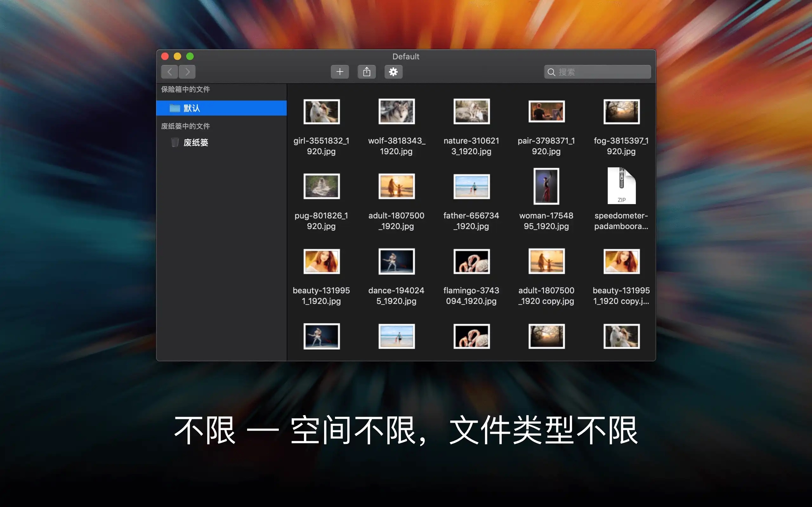The width and height of the screenshot is (812, 507).
Task: Select adult-1807500_1920 copy.jpg thumbnail
Action: click(x=546, y=261)
